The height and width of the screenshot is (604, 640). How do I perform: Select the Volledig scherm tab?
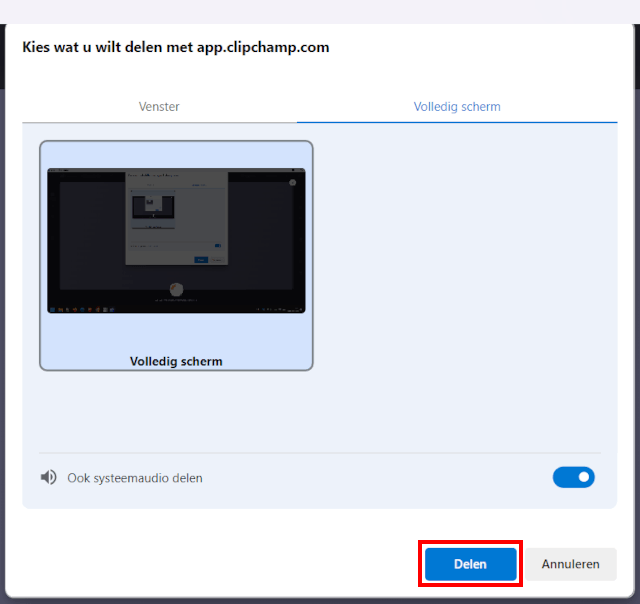(457, 107)
